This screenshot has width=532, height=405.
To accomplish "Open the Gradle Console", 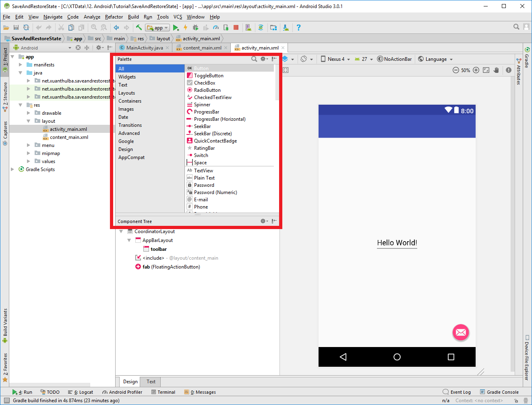I will click(x=499, y=392).
